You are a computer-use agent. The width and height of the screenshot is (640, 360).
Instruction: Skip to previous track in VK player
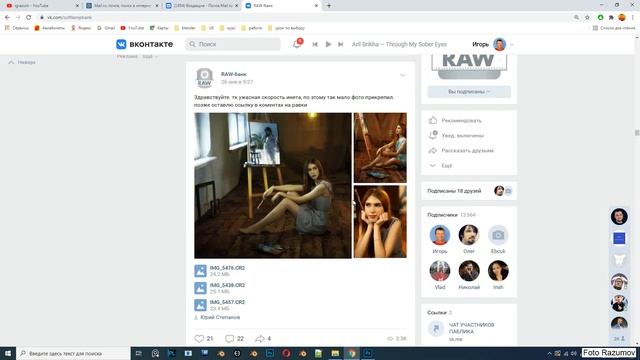pos(315,44)
